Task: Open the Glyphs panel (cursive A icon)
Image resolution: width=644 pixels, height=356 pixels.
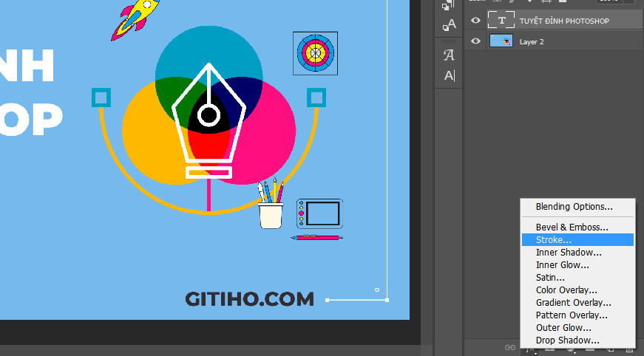Action: pos(449,55)
